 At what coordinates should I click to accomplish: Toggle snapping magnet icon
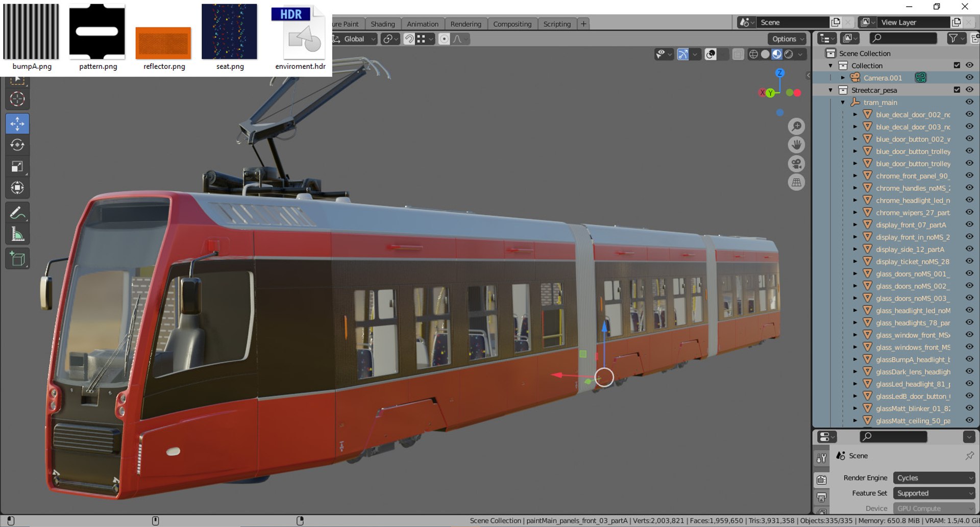409,39
